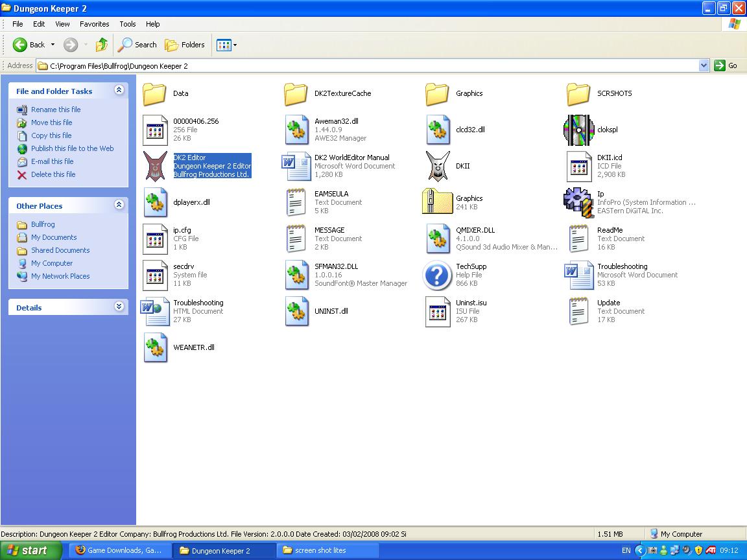Click the Up folder toolbar icon
Screen dimensions: 747x560
(102, 45)
